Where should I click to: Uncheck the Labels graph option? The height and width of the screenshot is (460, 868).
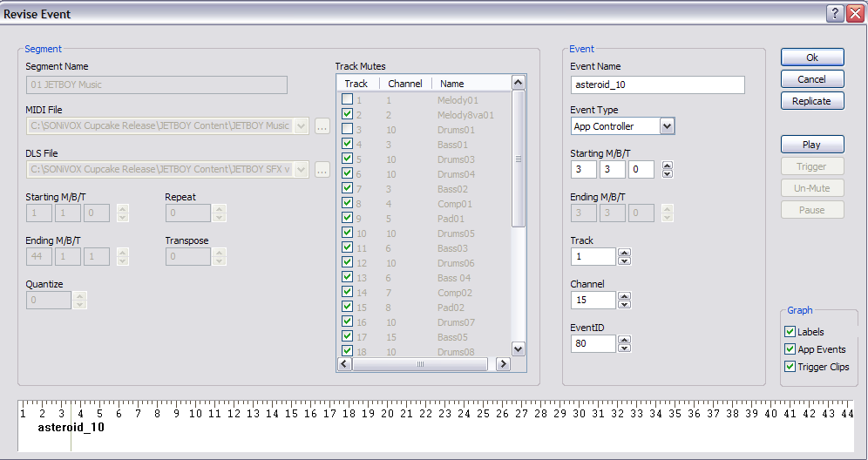[790, 332]
